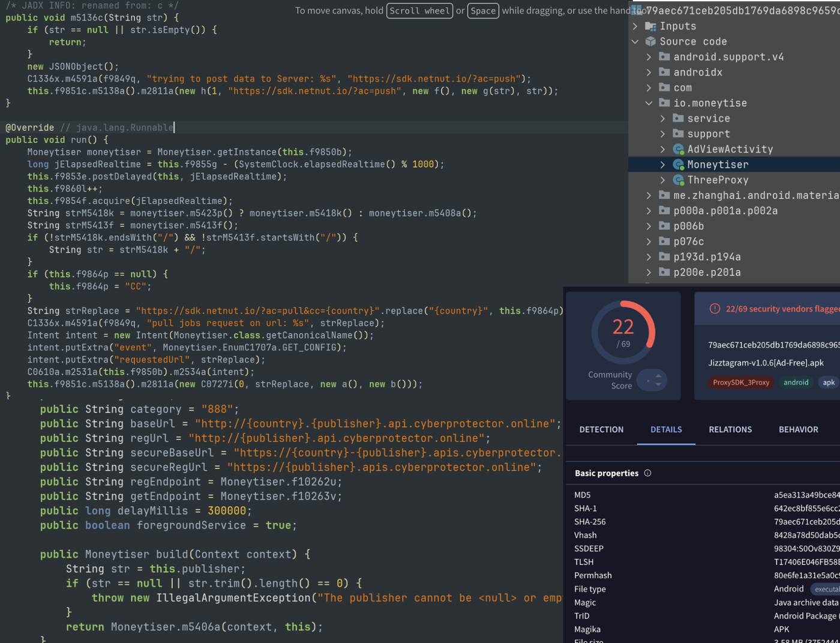Click the AdViewActivity class icon

point(679,149)
